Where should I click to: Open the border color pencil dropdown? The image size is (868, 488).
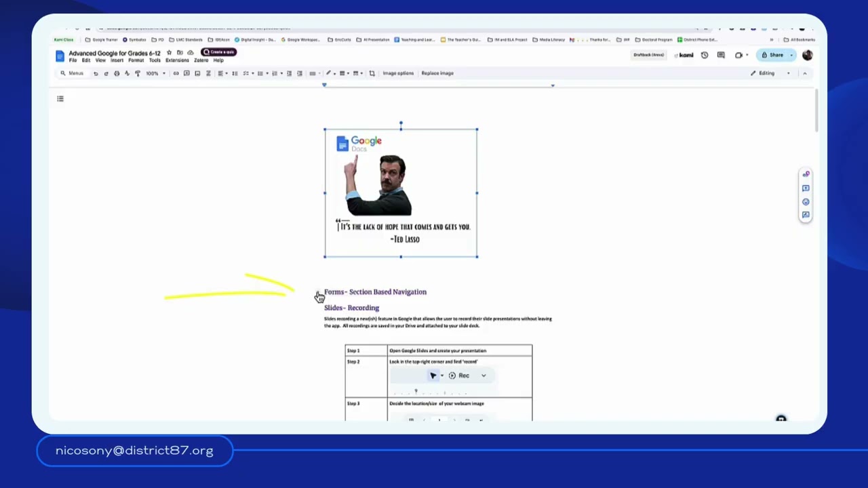(x=330, y=73)
